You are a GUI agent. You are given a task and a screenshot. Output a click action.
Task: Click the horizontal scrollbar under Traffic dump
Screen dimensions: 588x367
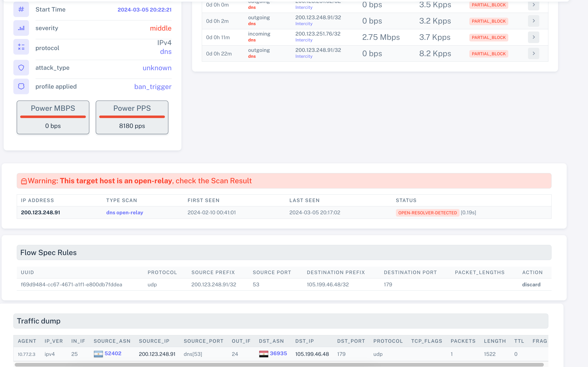(x=279, y=365)
